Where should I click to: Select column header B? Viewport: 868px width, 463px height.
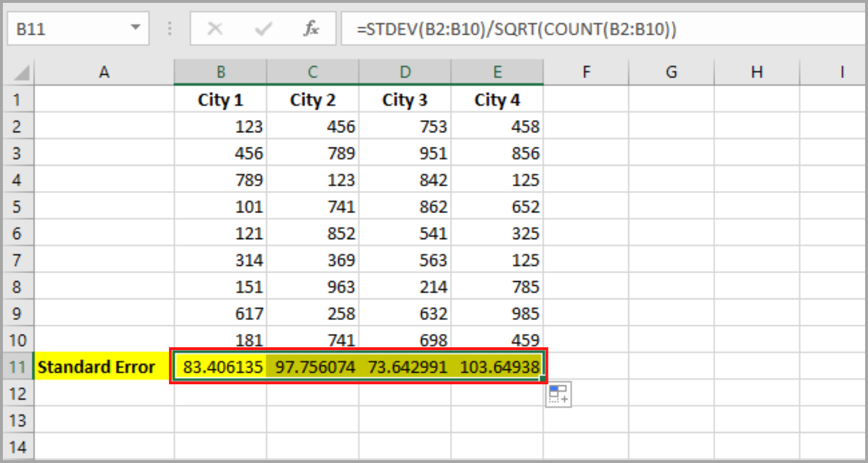tap(220, 71)
